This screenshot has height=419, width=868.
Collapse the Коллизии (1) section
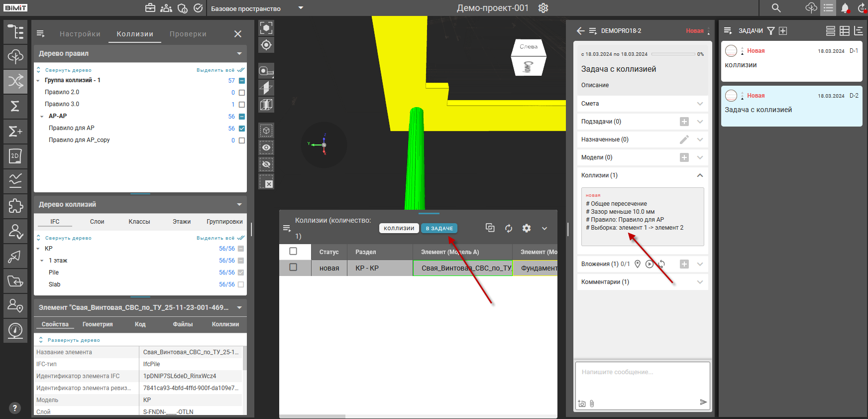pyautogui.click(x=700, y=175)
